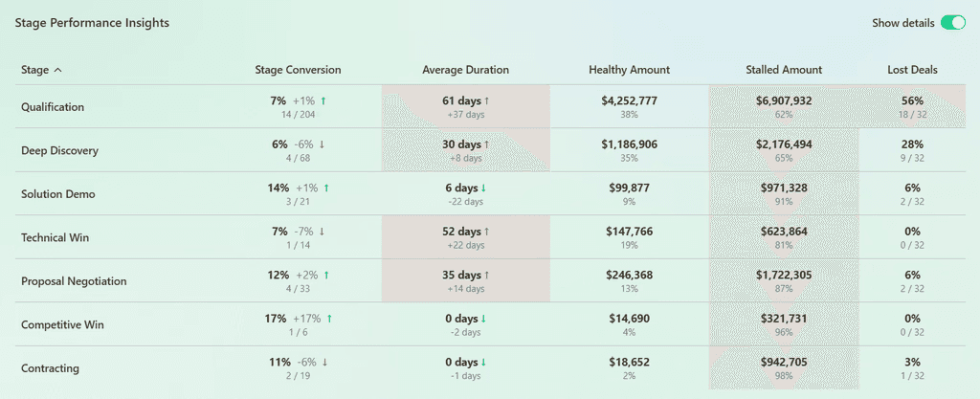This screenshot has height=399, width=980.
Task: Select the Stalled Amount column header
Action: (x=784, y=70)
